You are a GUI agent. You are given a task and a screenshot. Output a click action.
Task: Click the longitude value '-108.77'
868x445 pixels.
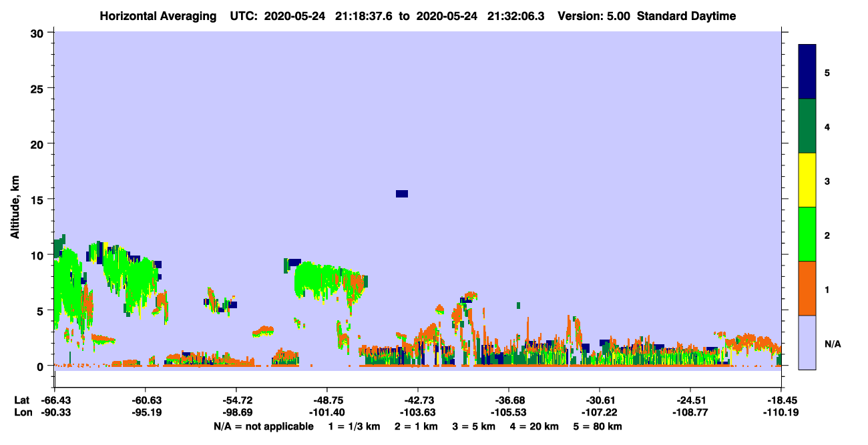point(690,413)
